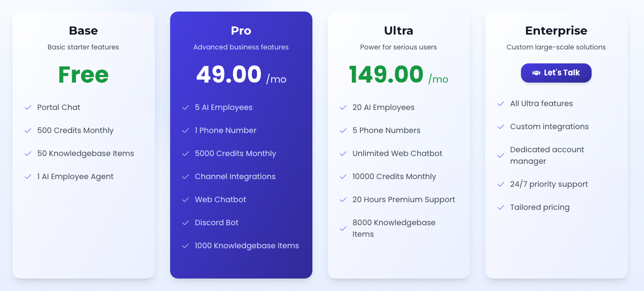Click the Free price label
Viewport: 644px width, 291px height.
click(83, 74)
